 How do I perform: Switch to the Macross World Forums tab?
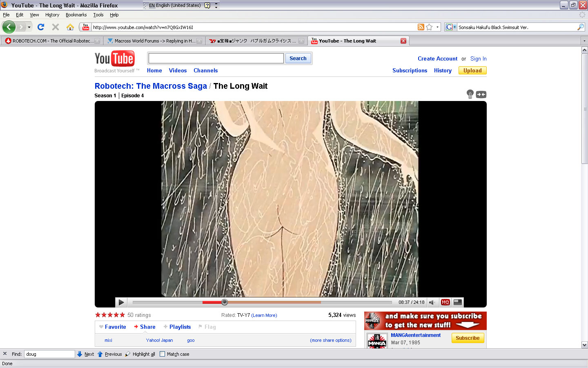(154, 41)
